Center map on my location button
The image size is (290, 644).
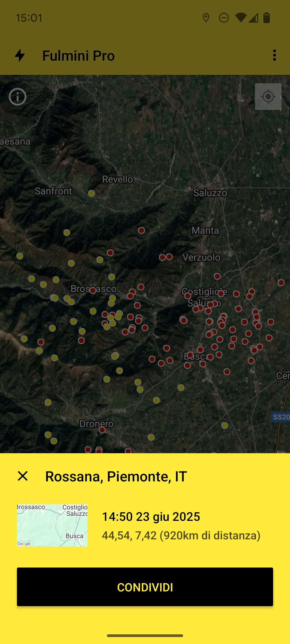pos(268,97)
